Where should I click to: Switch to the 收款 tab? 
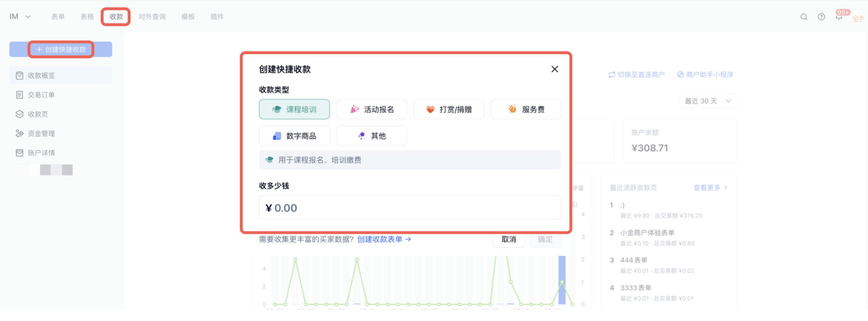tap(116, 17)
